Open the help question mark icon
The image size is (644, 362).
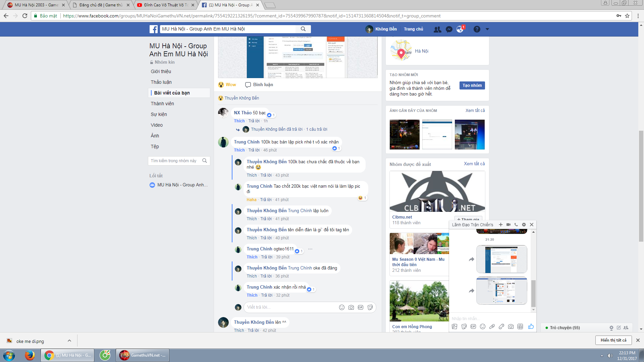[477, 29]
